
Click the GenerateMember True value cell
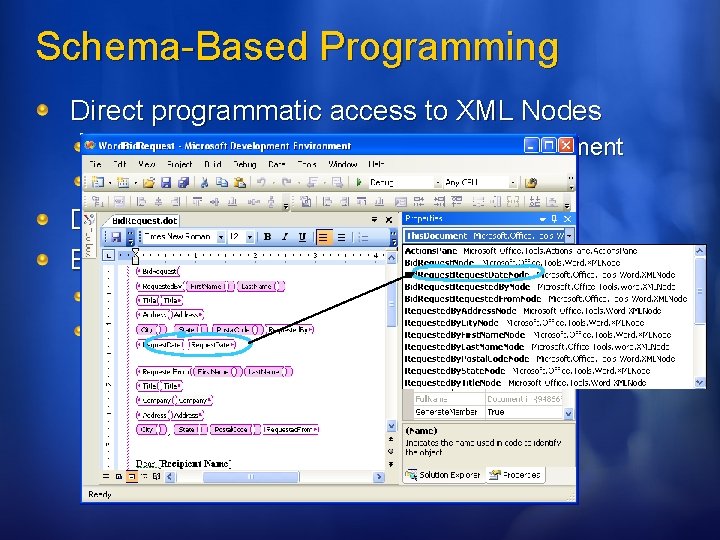[524, 412]
